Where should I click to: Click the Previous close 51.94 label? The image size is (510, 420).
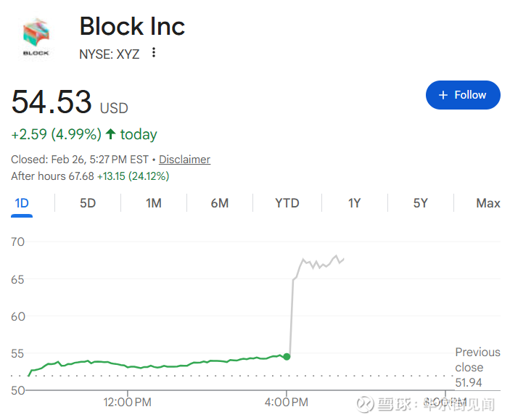click(x=477, y=367)
